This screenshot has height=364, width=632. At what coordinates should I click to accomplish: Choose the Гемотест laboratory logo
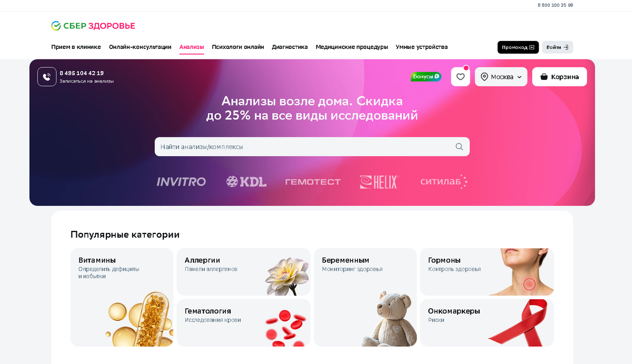pyautogui.click(x=313, y=182)
